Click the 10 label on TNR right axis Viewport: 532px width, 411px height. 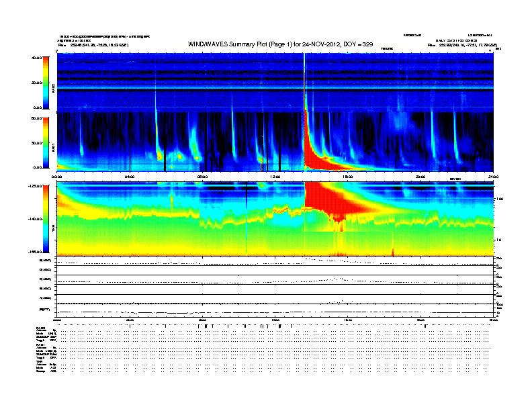pyautogui.click(x=498, y=240)
